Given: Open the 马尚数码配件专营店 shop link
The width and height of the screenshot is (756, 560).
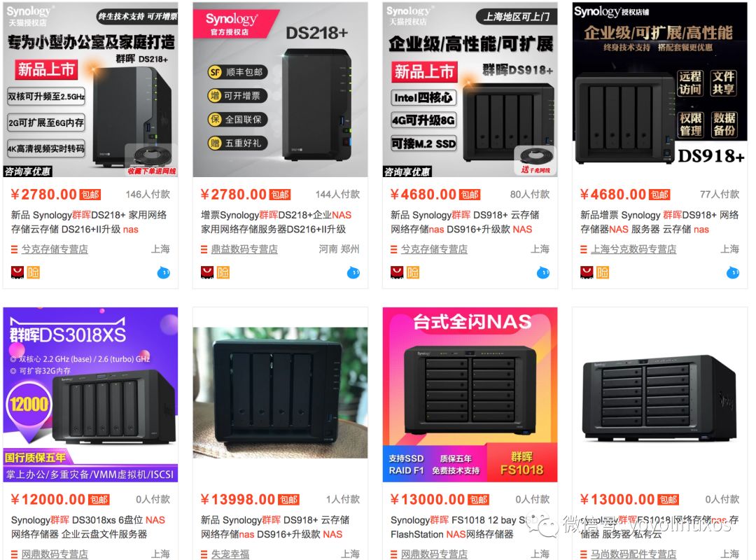Looking at the screenshot, I should [x=633, y=554].
